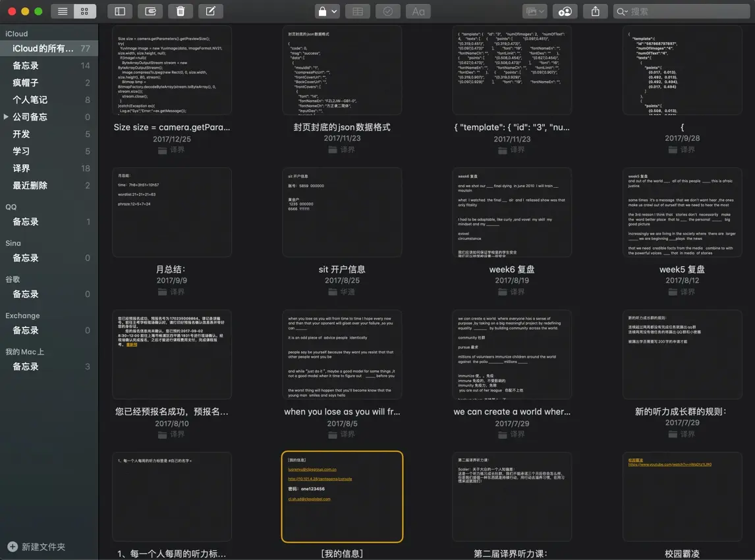The height and width of the screenshot is (560, 755).
Task: Click the Exchange section header
Action: click(x=22, y=316)
